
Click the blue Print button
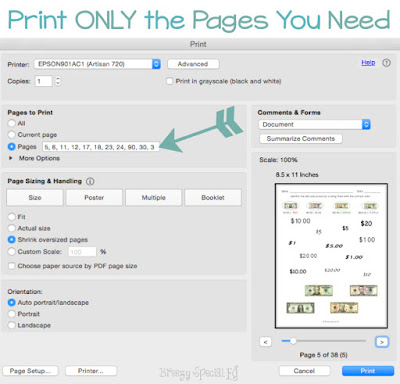(x=368, y=371)
